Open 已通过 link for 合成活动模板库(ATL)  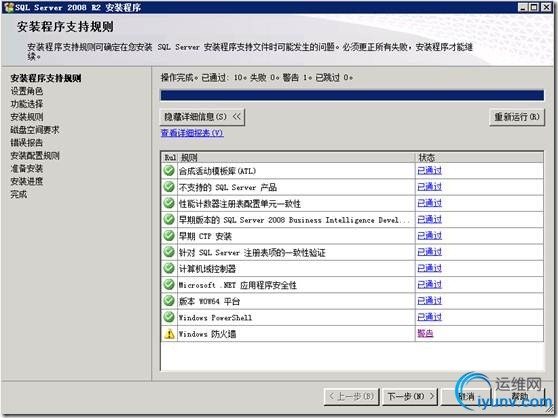[x=430, y=171]
